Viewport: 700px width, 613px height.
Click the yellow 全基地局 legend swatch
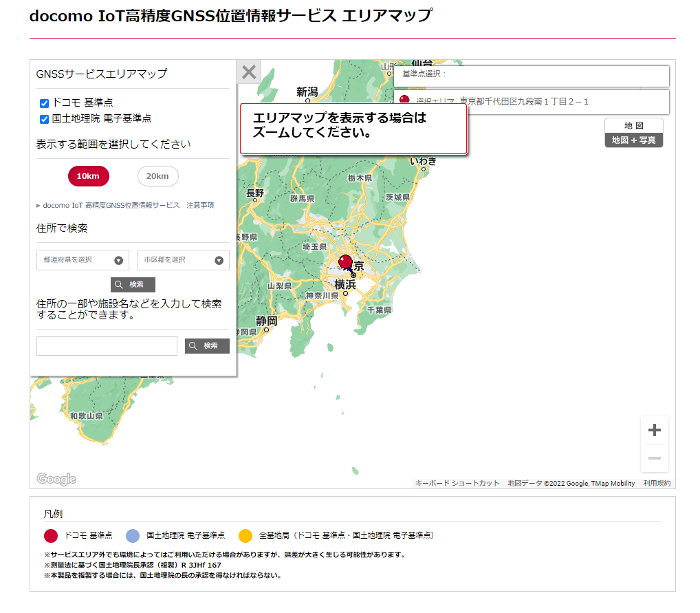(245, 536)
